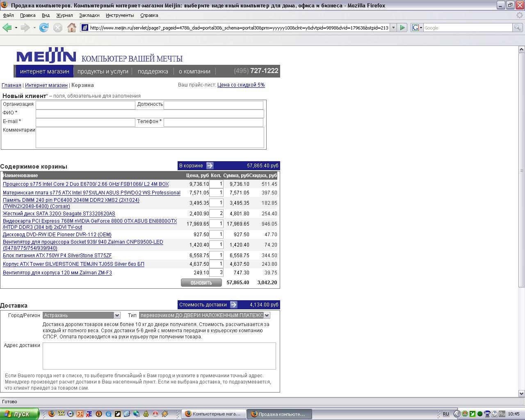
Task: Click the blue Q quick launch icon
Action: (x=108, y=414)
